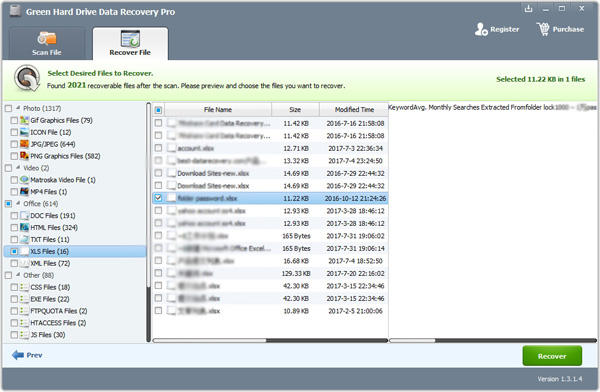
Task: Select the JPG/JPEG (644) tree item
Action: pyautogui.click(x=52, y=144)
